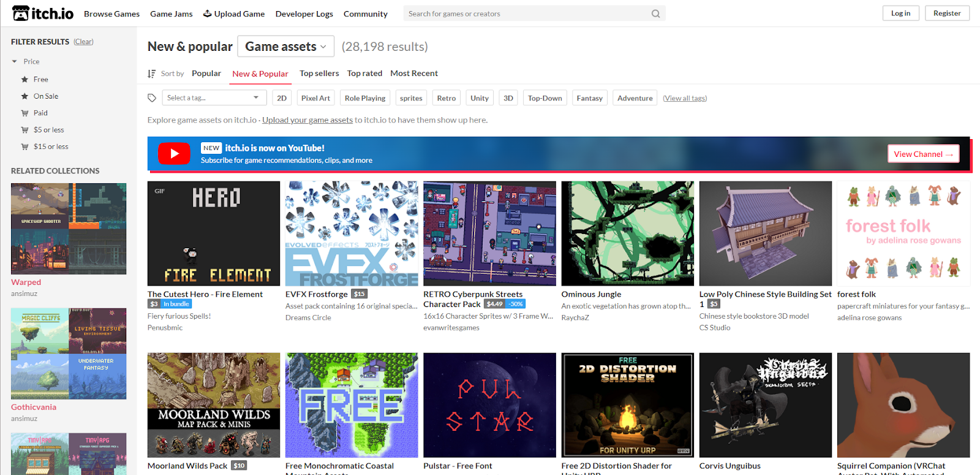Screen dimensions: 980x475
Task: Collapse the Price filter section
Action: (25, 61)
